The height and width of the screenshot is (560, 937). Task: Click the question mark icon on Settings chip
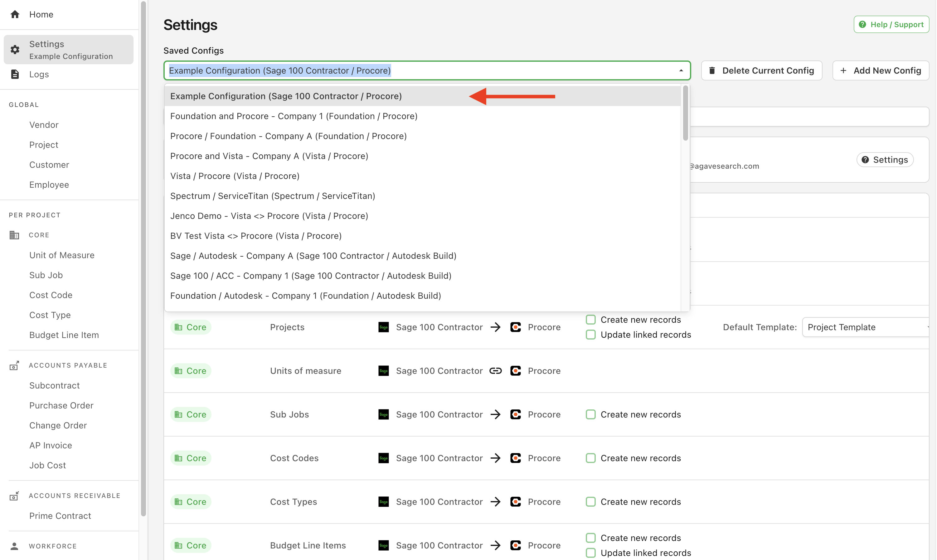click(865, 160)
